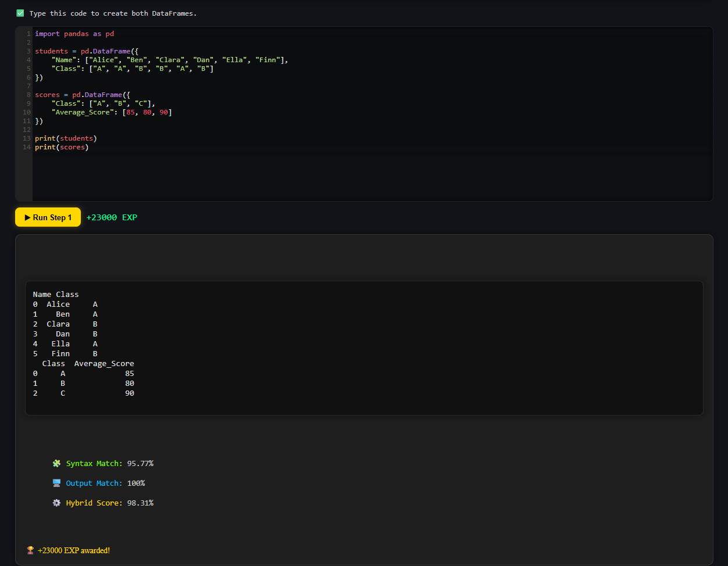728x566 pixels.
Task: Click the +23000 EXP label beside Run button
Action: pos(112,217)
